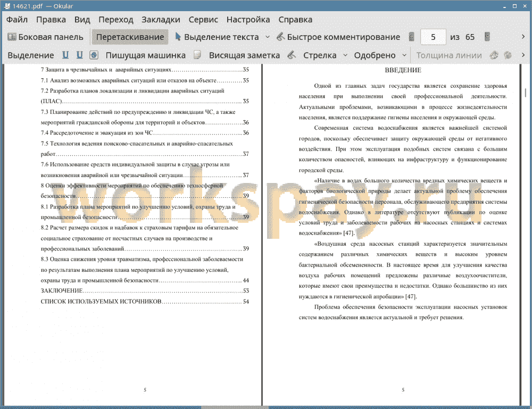
Task: Activate the Перетаскивание browse mode
Action: tap(130, 37)
